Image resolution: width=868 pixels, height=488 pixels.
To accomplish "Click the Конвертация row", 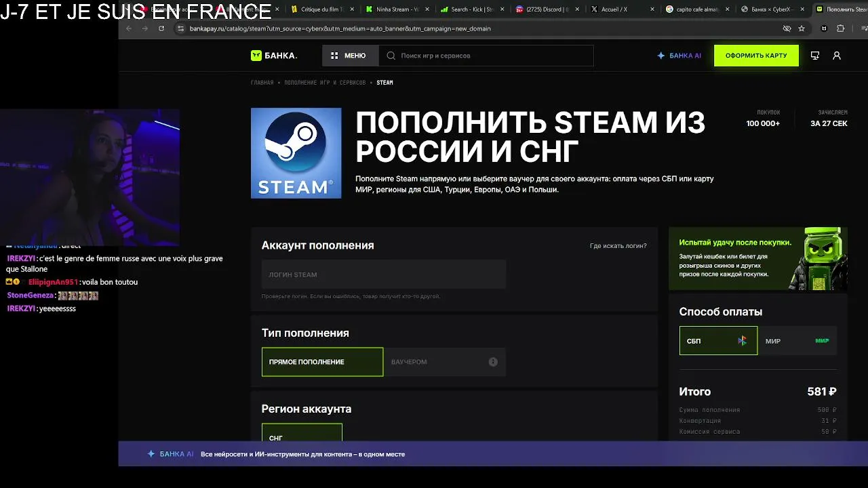I will point(758,421).
